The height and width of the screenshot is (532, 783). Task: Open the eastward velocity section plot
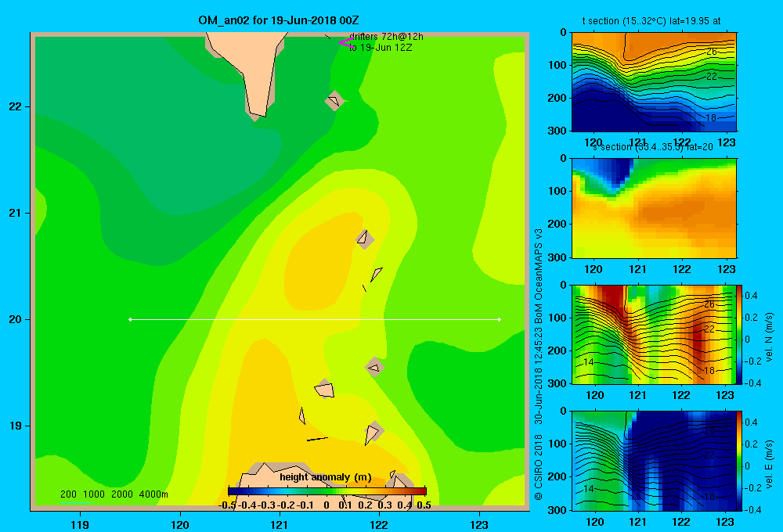click(x=654, y=460)
